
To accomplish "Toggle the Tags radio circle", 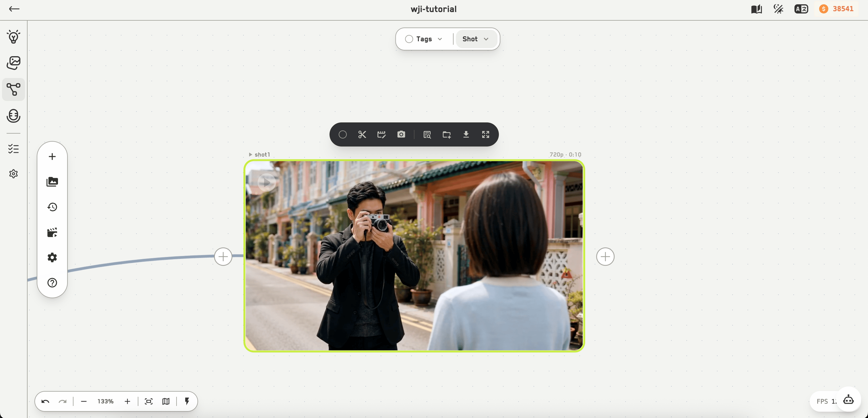I will click(x=409, y=39).
